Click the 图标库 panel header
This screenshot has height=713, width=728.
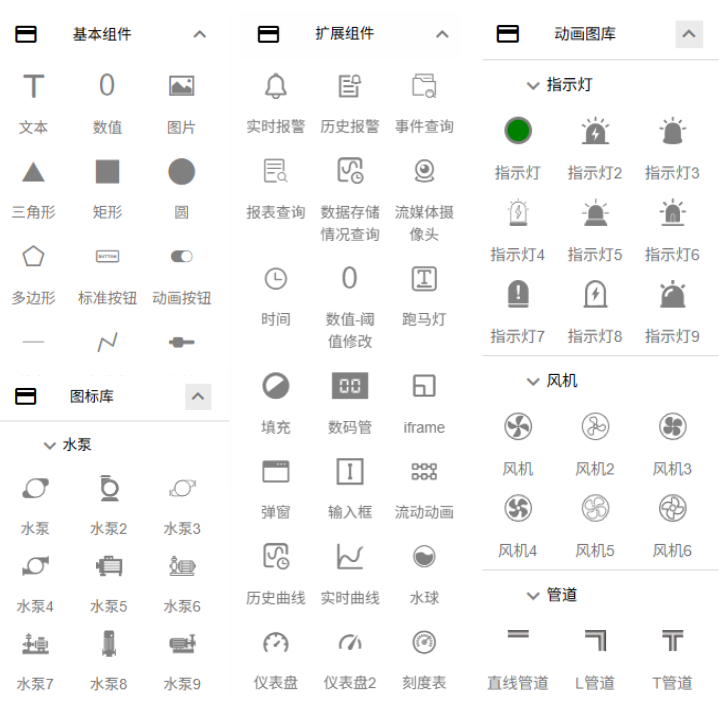[92, 397]
